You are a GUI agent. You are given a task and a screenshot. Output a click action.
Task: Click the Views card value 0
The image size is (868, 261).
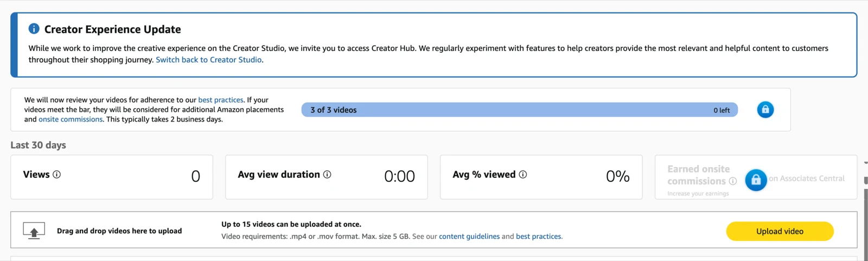196,176
